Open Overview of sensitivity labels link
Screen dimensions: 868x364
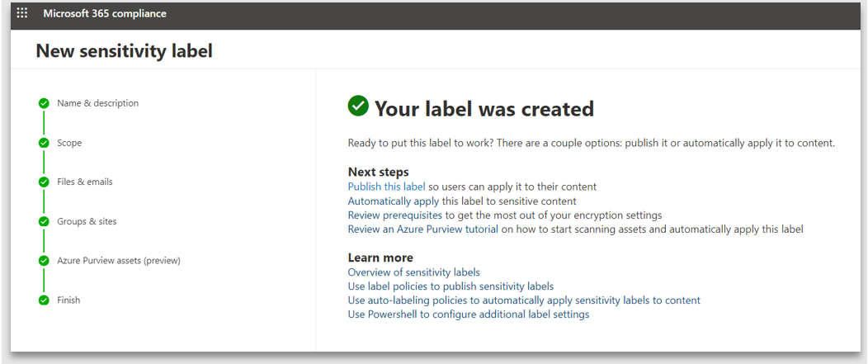click(x=413, y=272)
